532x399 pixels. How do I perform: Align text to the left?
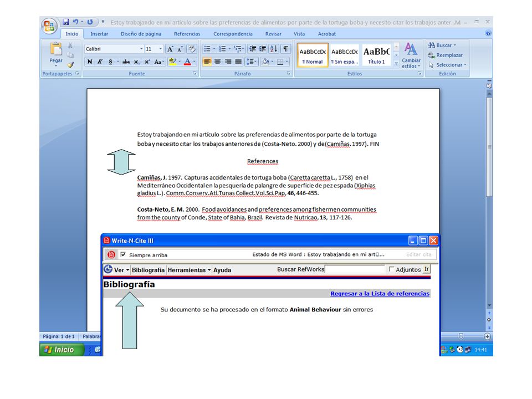[x=207, y=62]
